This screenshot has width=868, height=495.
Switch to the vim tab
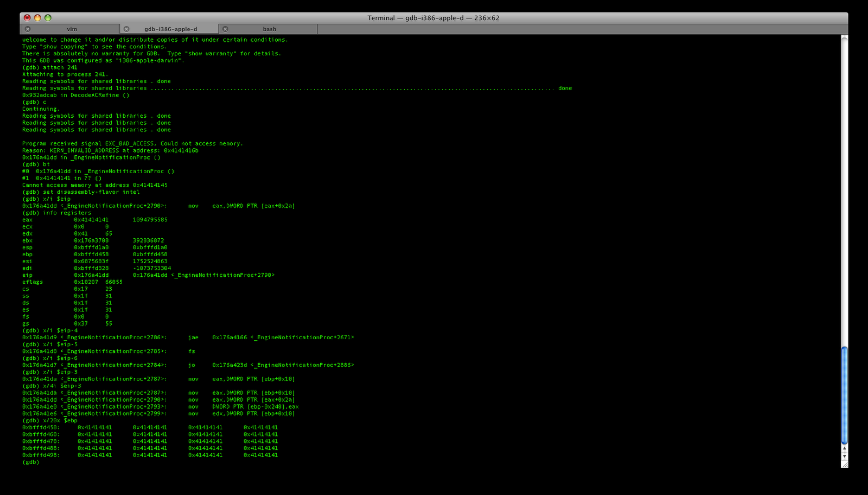pos(71,29)
